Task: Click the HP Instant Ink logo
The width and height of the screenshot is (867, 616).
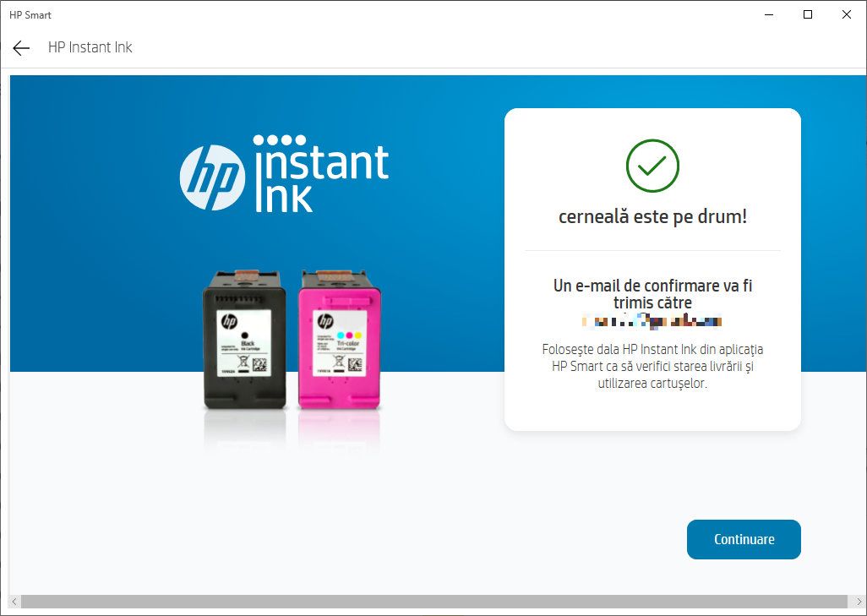Action: 284,173
